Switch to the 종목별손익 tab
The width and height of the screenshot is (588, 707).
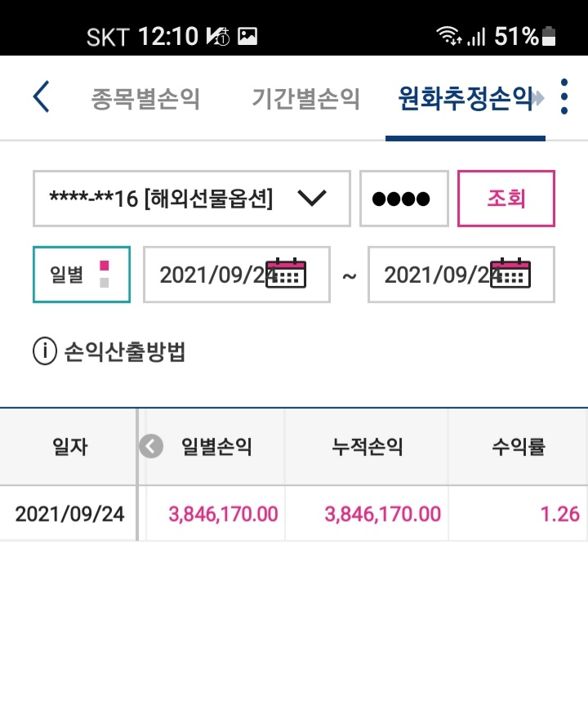145,98
